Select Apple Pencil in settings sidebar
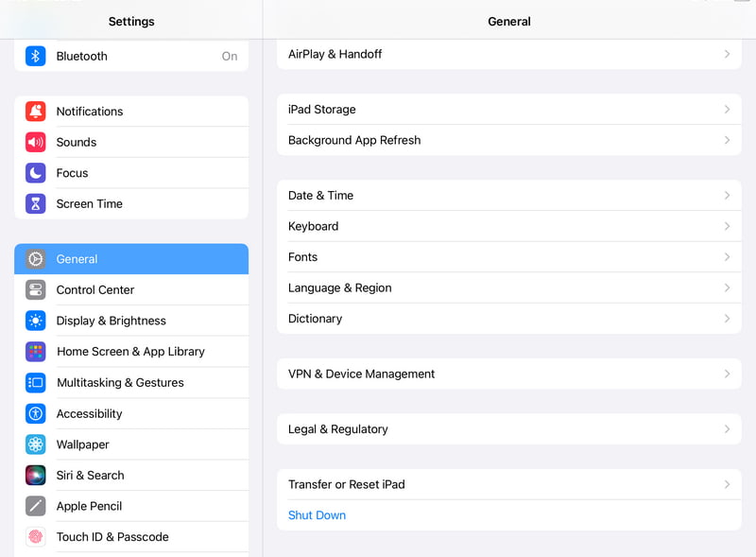Screen dimensions: 756x557 tap(131, 506)
